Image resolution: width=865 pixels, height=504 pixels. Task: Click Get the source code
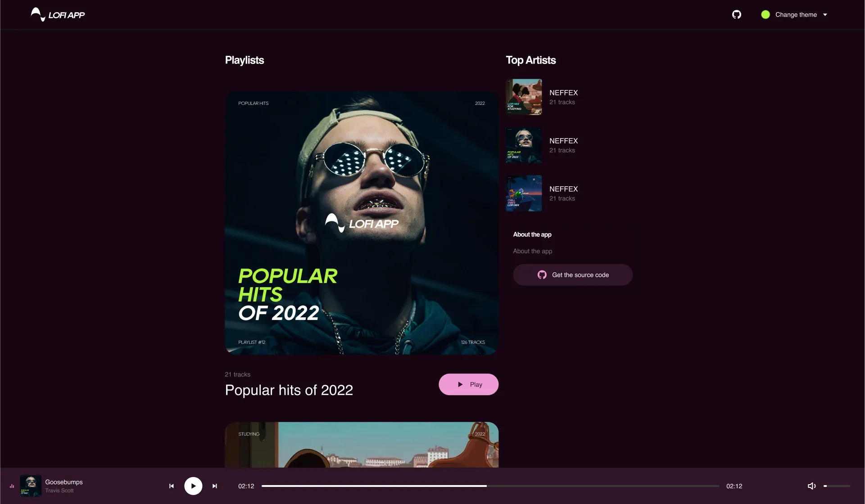pyautogui.click(x=573, y=274)
